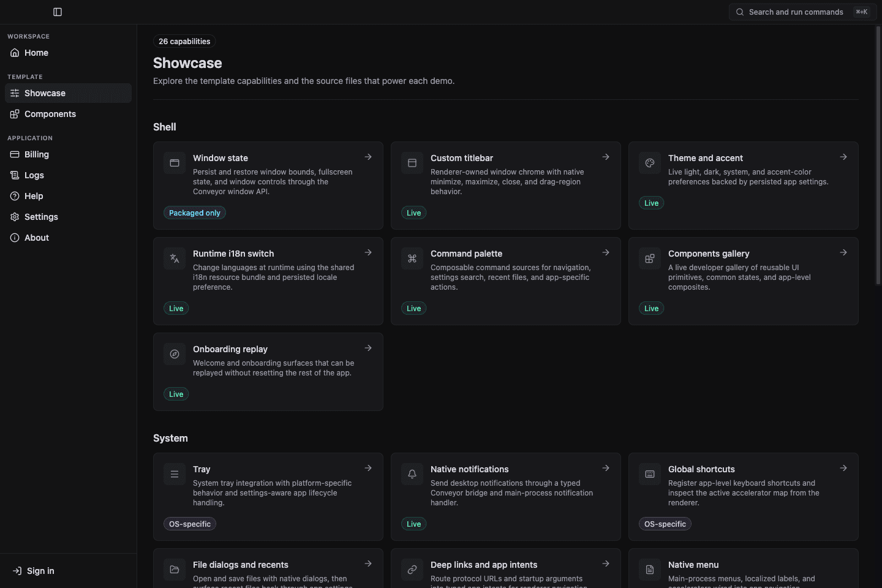Click the OS-specific badge on Tray

pyautogui.click(x=190, y=524)
